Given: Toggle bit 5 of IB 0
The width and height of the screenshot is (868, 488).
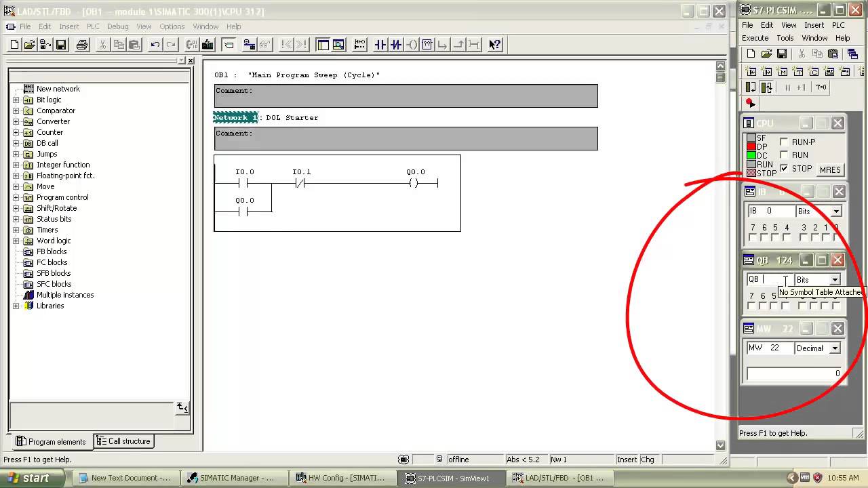Looking at the screenshot, I should tap(775, 237).
